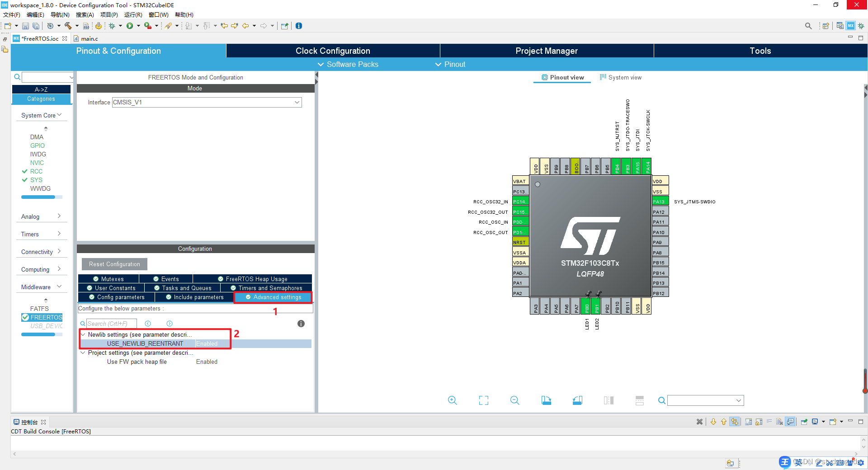868x470 pixels.
Task: Click the Reset Configuration button
Action: pyautogui.click(x=114, y=264)
